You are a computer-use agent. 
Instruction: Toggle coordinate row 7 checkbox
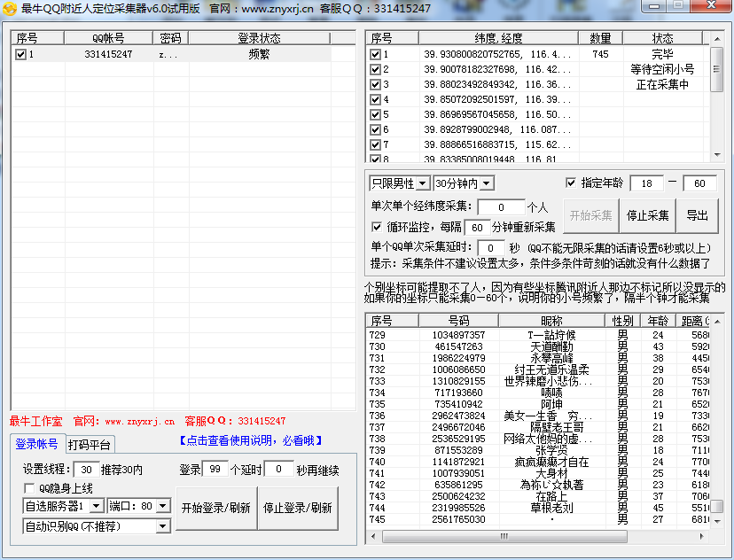[x=376, y=144]
